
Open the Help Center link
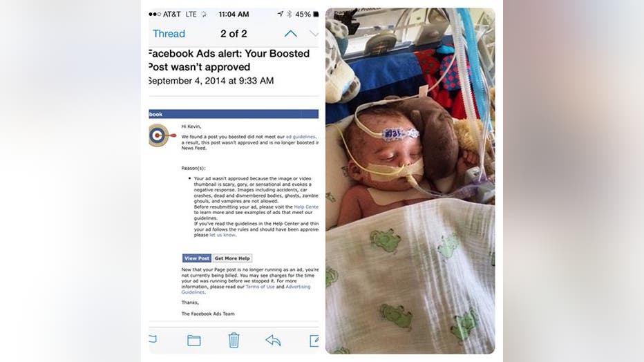click(306, 207)
